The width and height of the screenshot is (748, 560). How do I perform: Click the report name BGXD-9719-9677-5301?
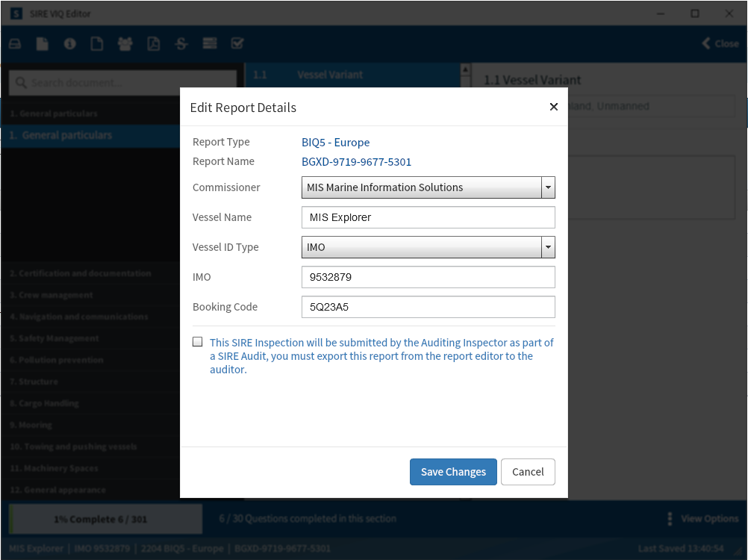[356, 162]
